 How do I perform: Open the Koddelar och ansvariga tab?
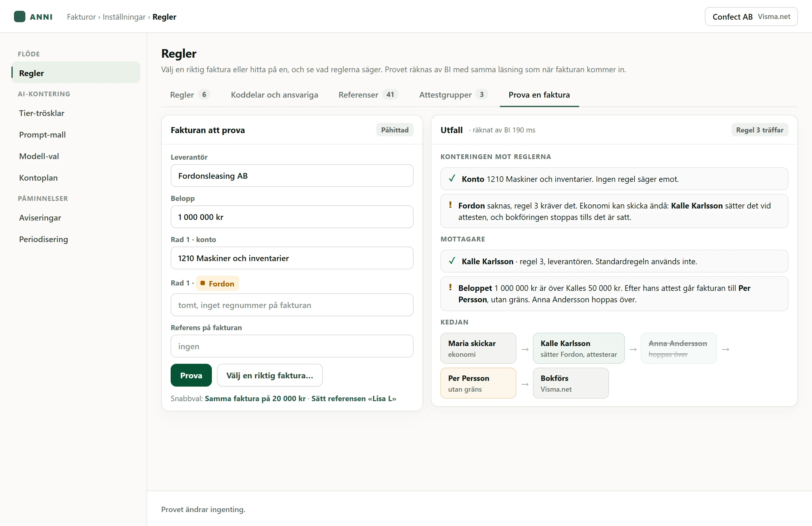click(274, 95)
